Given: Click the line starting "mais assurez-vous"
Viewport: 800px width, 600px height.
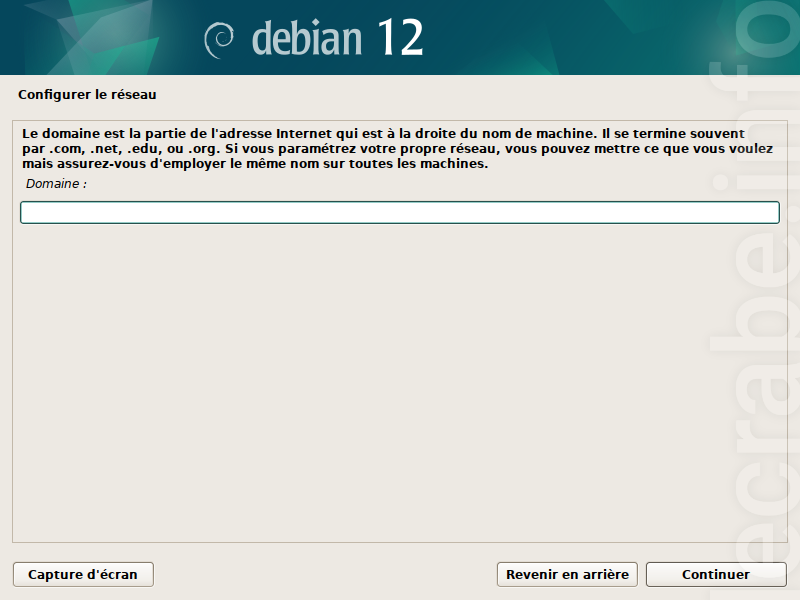Looking at the screenshot, I should [x=255, y=164].
